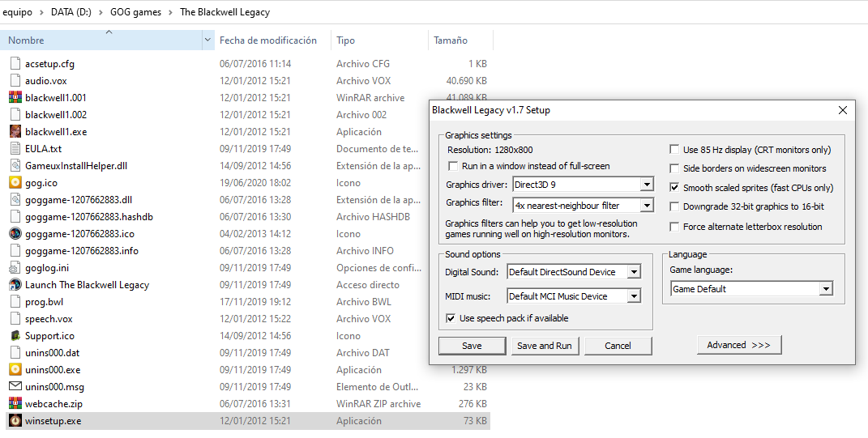Select the prog.bwl file icon
Viewport: 868px width, 438px height.
coord(15,302)
